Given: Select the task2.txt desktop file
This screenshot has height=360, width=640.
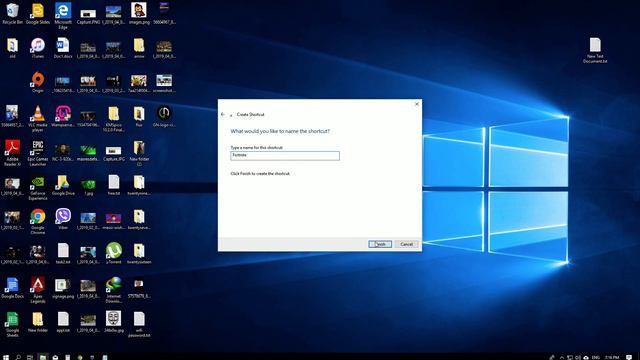Looking at the screenshot, I should click(x=63, y=253).
